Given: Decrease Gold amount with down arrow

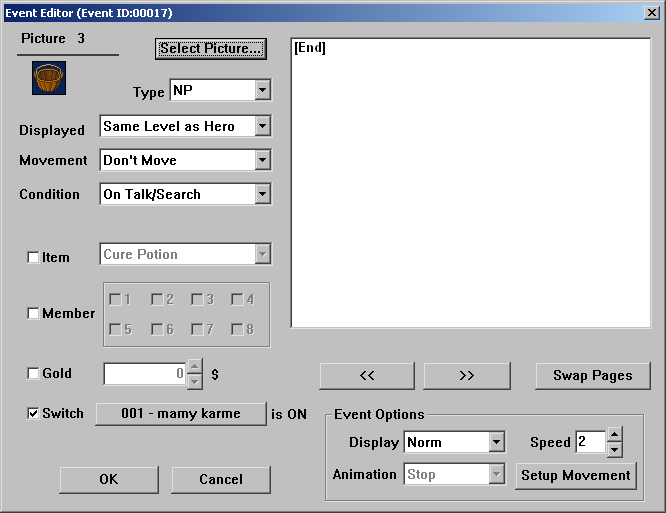Looking at the screenshot, I should [x=195, y=382].
